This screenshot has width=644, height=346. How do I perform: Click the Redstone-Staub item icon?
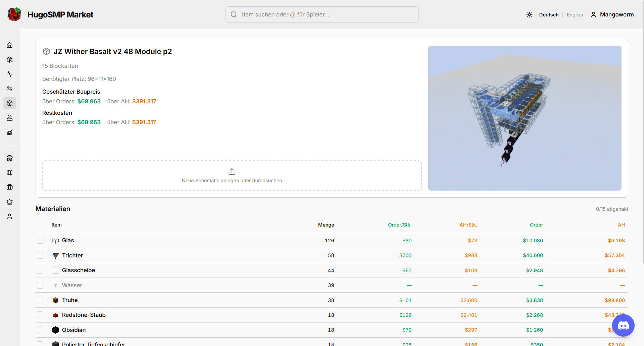(x=56, y=315)
